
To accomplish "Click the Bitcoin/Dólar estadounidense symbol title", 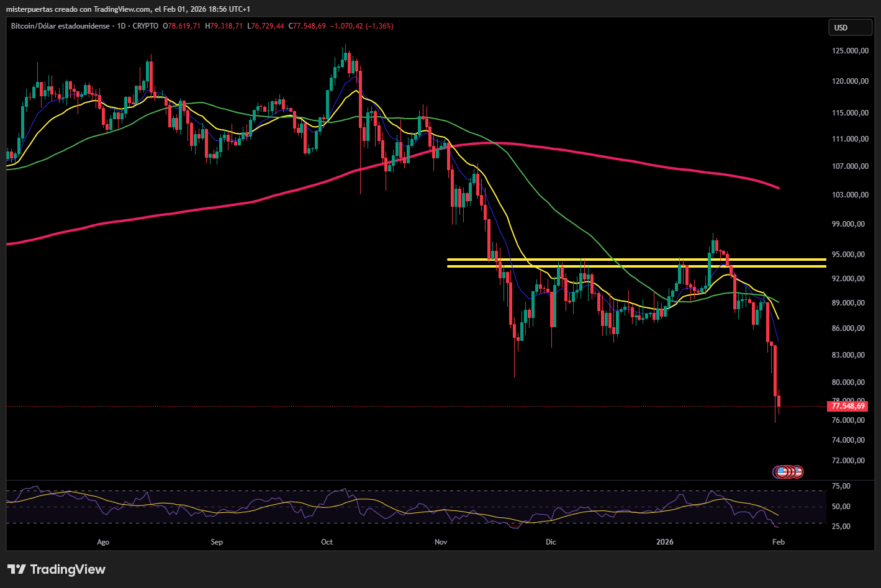I will (60, 26).
